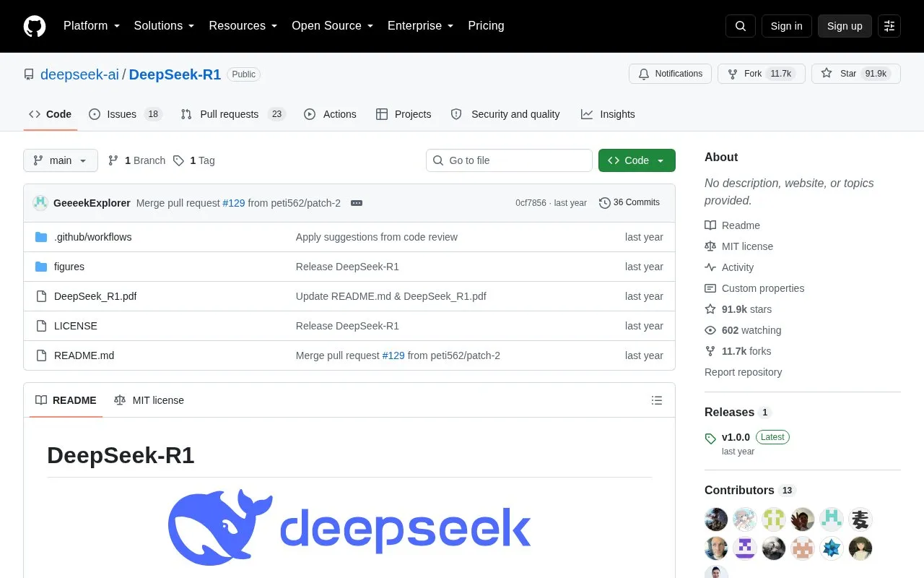The width and height of the screenshot is (924, 578).
Task: Open the README outline list icon
Action: click(657, 400)
